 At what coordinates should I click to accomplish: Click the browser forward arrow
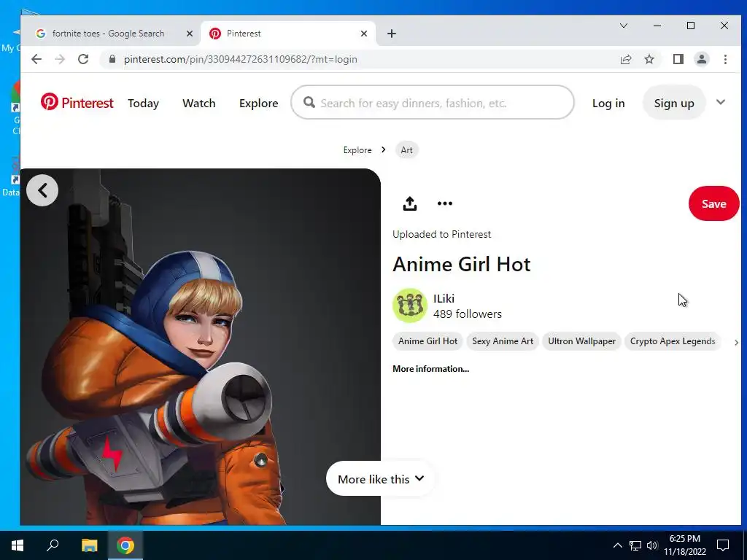(60, 59)
